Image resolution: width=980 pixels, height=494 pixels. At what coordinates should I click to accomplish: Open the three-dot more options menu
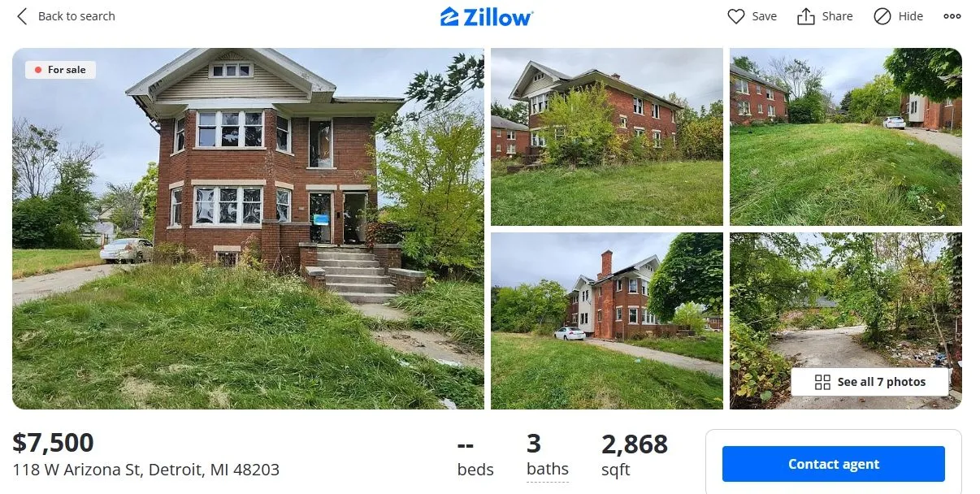pyautogui.click(x=952, y=16)
